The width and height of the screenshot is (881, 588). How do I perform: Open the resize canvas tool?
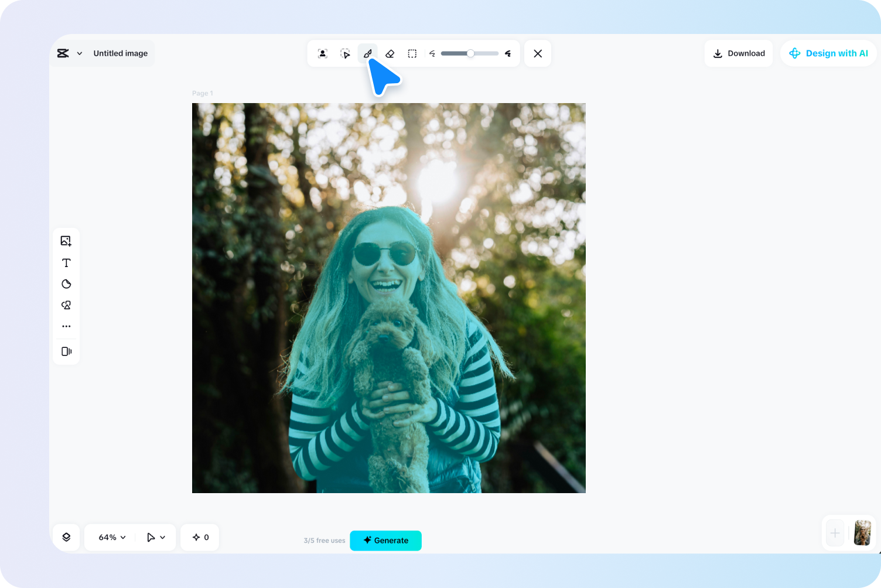click(x=66, y=351)
